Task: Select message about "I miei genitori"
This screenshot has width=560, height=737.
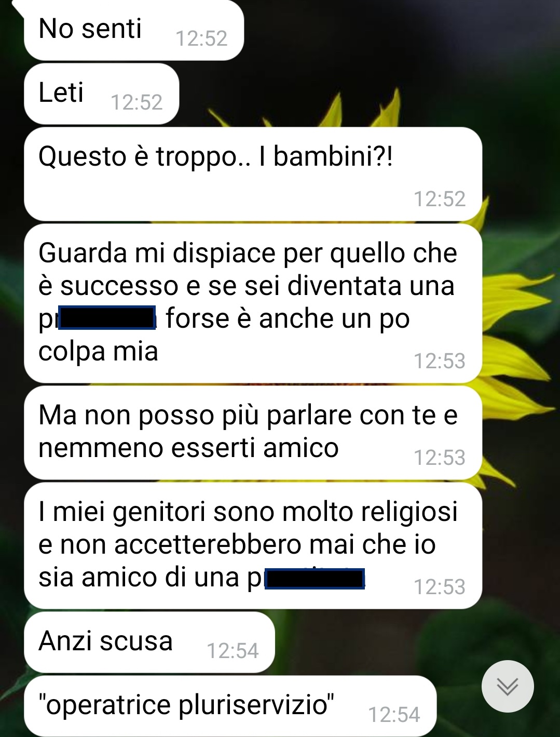Action: coord(253,545)
